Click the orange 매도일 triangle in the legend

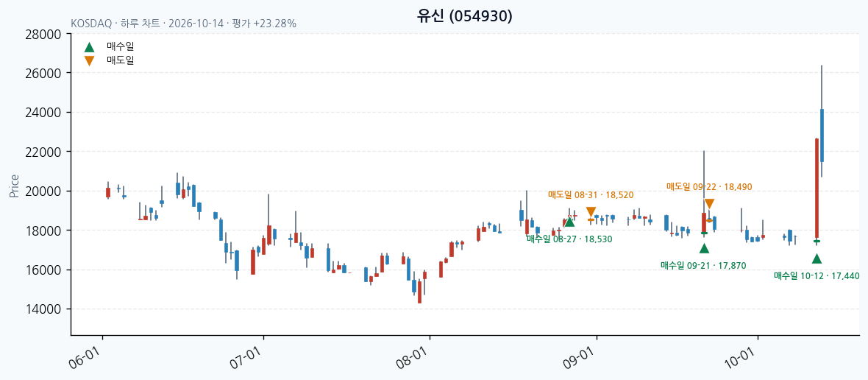pyautogui.click(x=89, y=61)
